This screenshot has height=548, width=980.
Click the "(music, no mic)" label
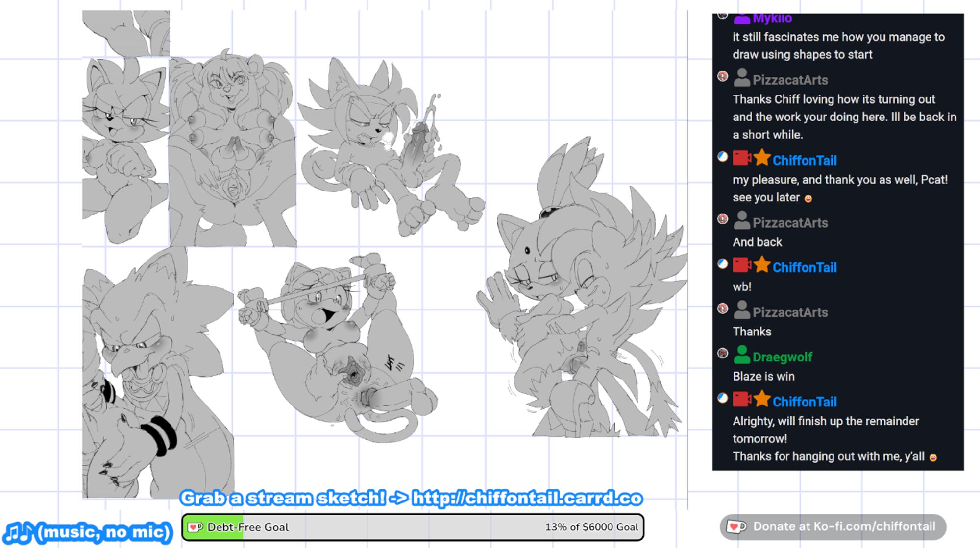click(104, 532)
